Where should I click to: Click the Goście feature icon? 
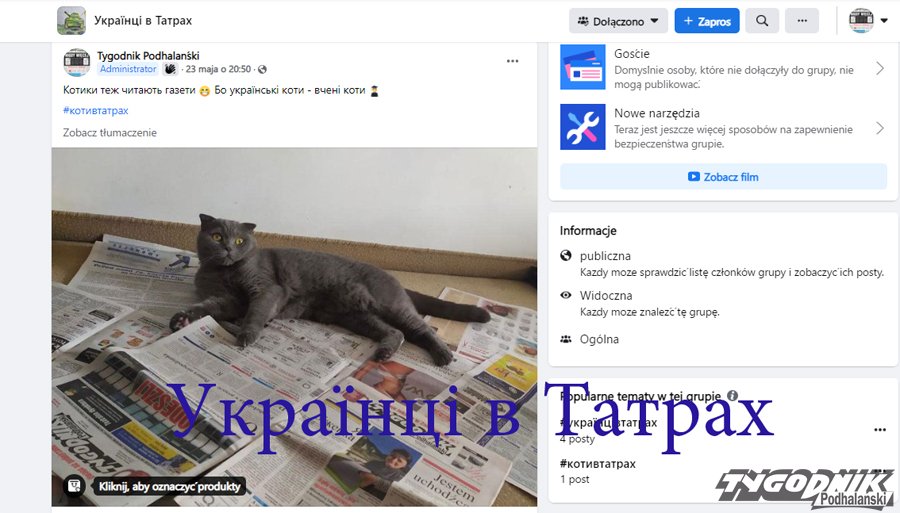coord(583,68)
